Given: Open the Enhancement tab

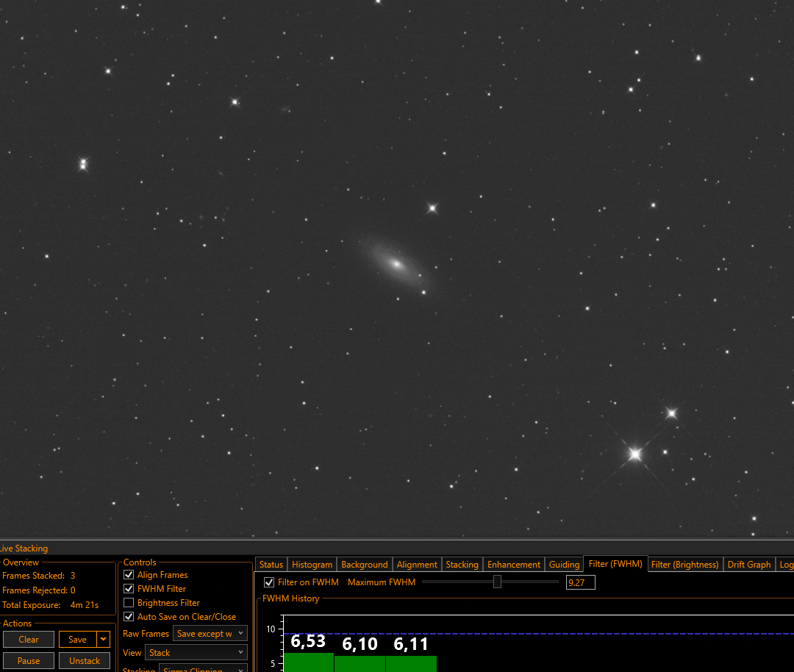Looking at the screenshot, I should pyautogui.click(x=513, y=564).
